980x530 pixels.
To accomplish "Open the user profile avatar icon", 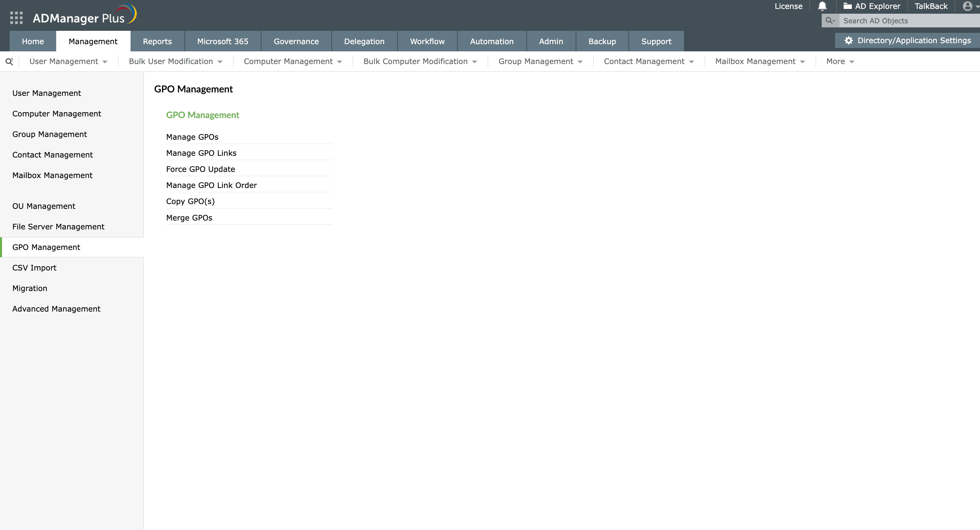I will [967, 6].
